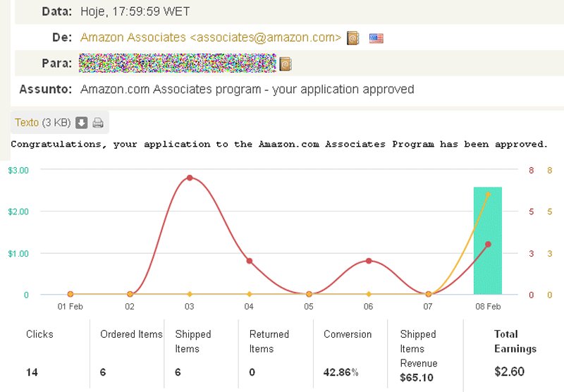Click the blurred recipient address in Para field
The width and height of the screenshot is (564, 392).
178,63
